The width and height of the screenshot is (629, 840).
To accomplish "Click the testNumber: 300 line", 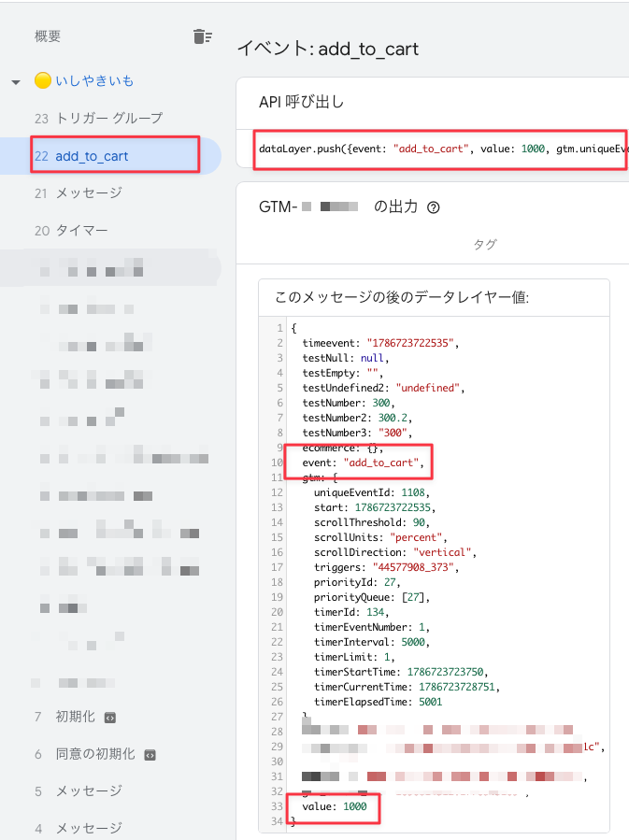I will [x=349, y=403].
